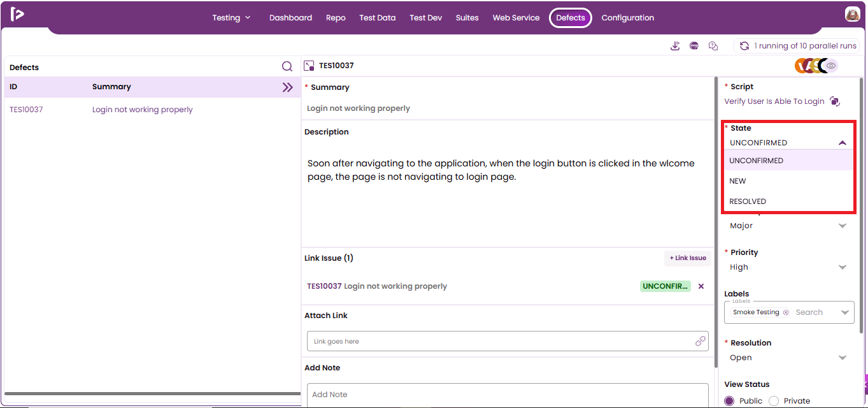The image size is (868, 408).
Task: Click the Summary column header
Action: tap(111, 87)
